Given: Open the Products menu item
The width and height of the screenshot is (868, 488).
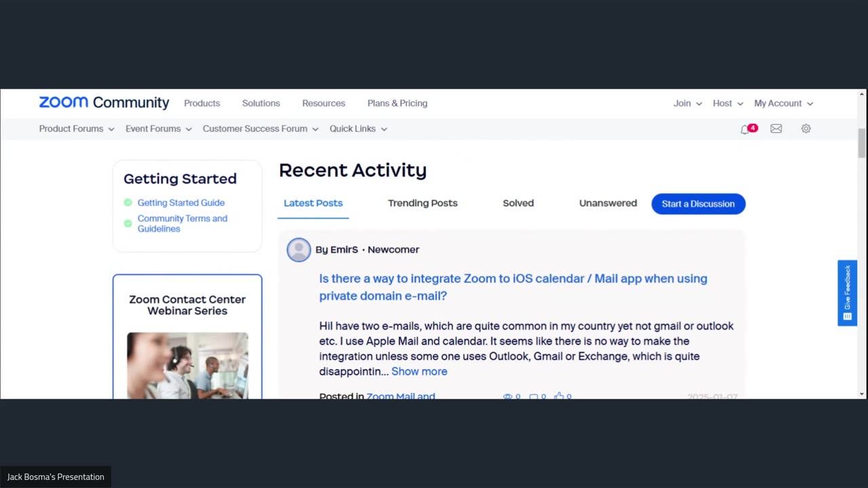Looking at the screenshot, I should click(x=202, y=104).
